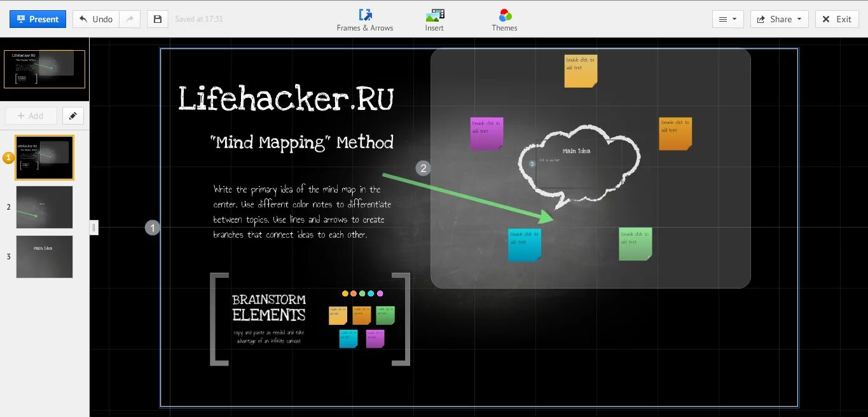The image size is (868, 417).
Task: Click the pink color dot
Action: 380,294
